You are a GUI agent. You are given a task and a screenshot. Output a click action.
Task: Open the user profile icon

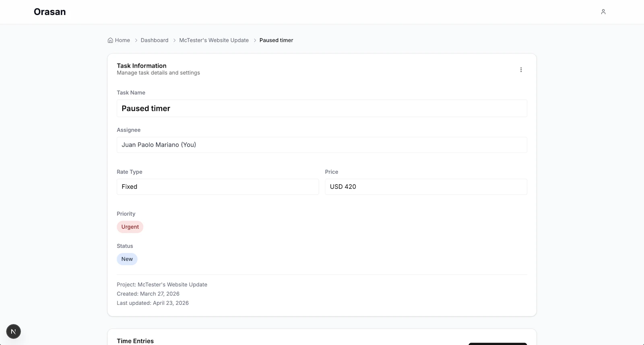point(603,12)
